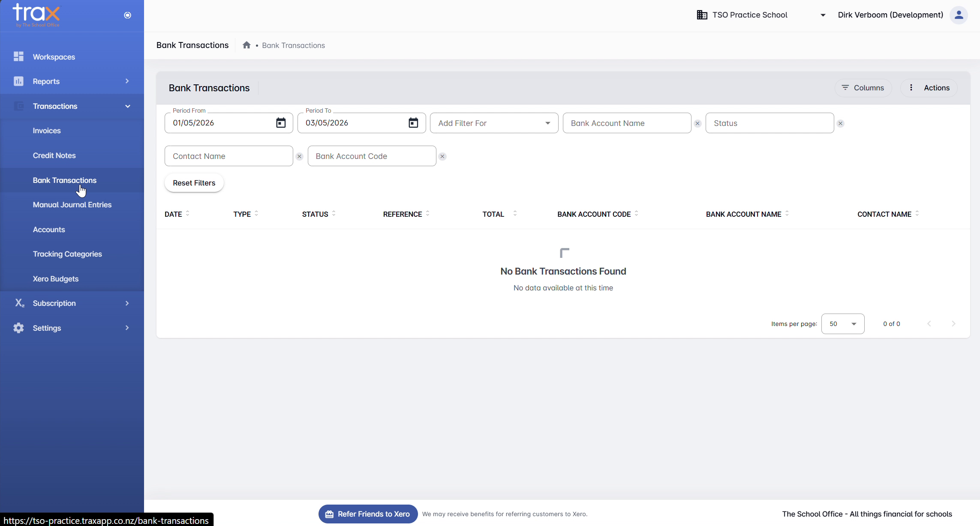
Task: Open the Add Filter For dropdown
Action: click(494, 123)
